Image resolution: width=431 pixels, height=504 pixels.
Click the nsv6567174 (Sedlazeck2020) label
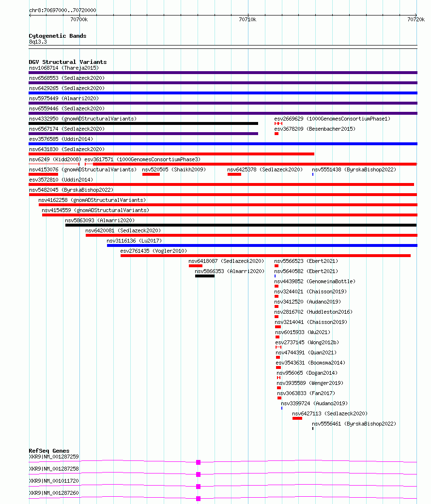[x=67, y=129]
